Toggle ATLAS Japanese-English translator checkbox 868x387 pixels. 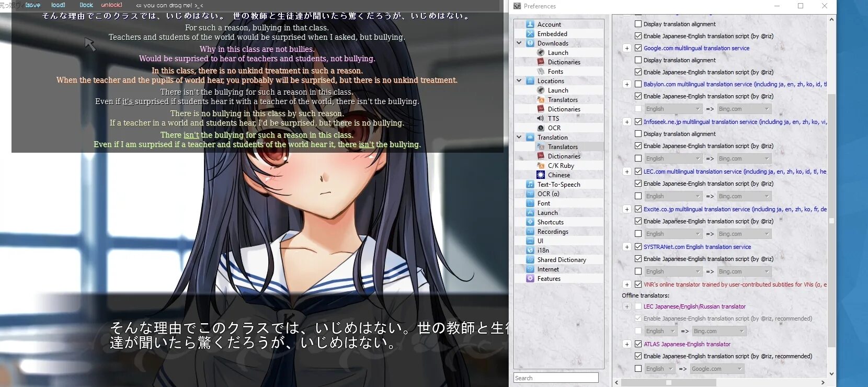coord(638,344)
